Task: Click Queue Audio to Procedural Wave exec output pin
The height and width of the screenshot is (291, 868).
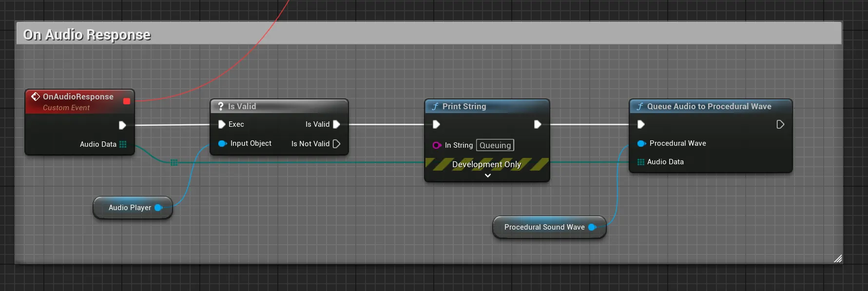Action: pos(780,124)
